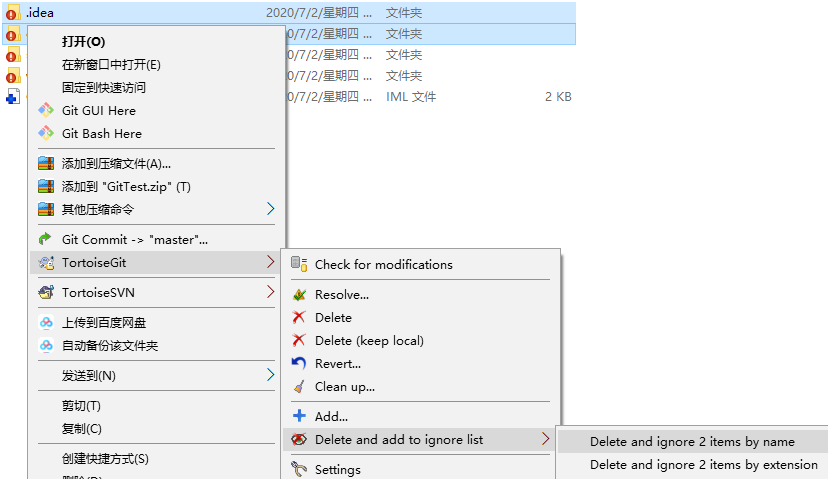This screenshot has width=828, height=479.
Task: Select the .idea folder name
Action: (40, 13)
